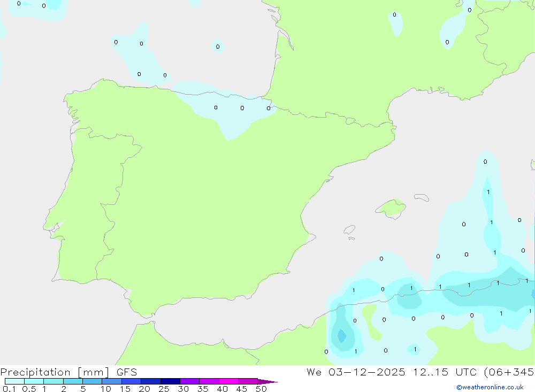535x392 pixels.
Task: Click the 0.5–1 mm legend color swatch
Action: point(34,381)
